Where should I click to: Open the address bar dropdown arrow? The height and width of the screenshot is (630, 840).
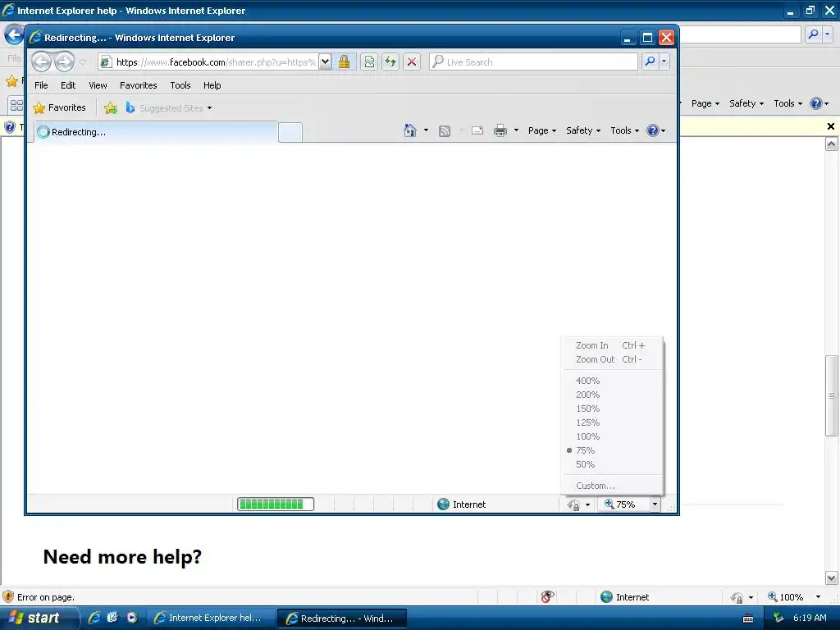(325, 62)
